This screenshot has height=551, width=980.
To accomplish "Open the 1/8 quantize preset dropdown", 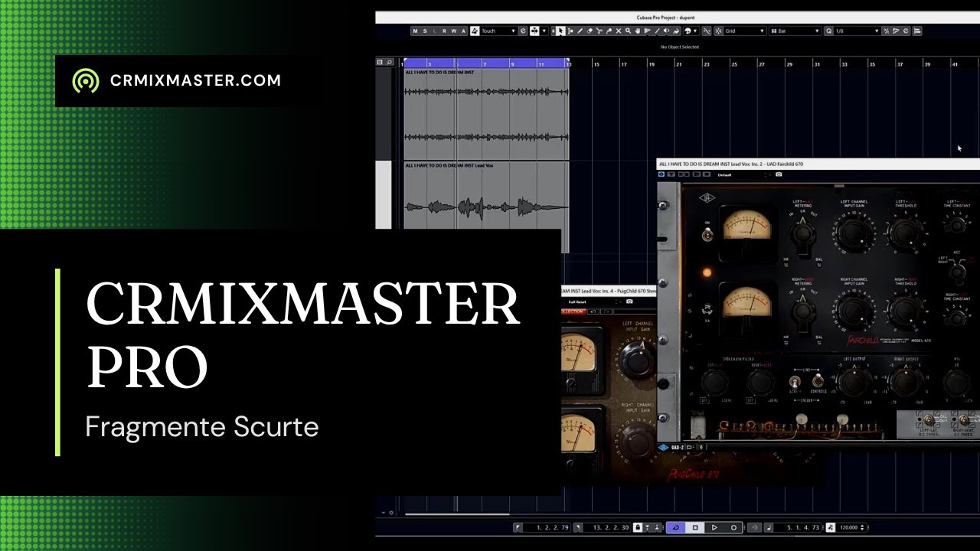I will 857,31.
